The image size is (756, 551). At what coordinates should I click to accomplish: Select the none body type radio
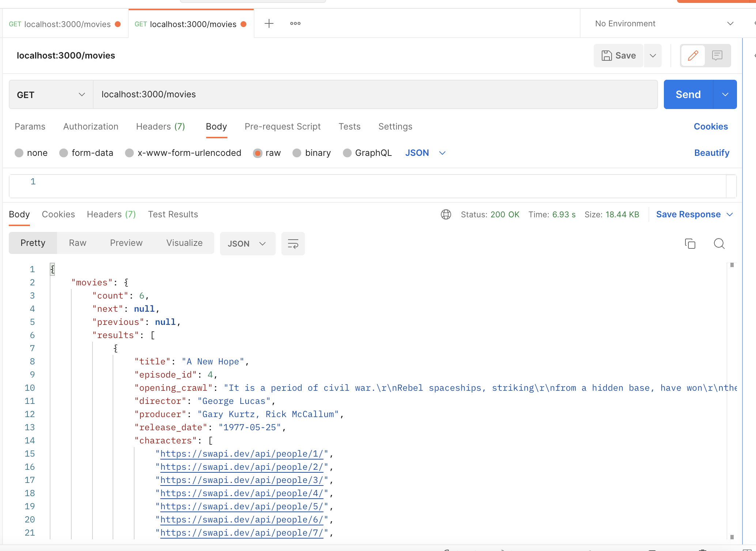tap(19, 153)
